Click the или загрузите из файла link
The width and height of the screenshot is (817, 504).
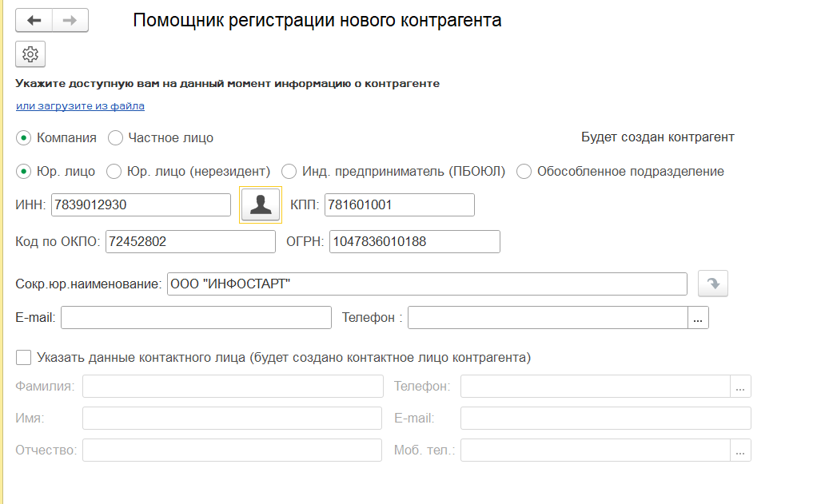click(x=80, y=105)
